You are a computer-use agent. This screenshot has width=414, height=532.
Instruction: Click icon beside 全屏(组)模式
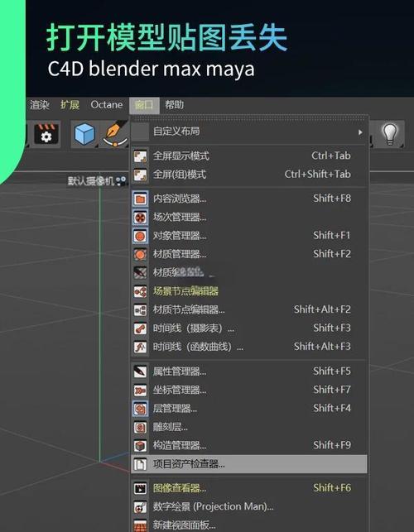[x=140, y=175]
